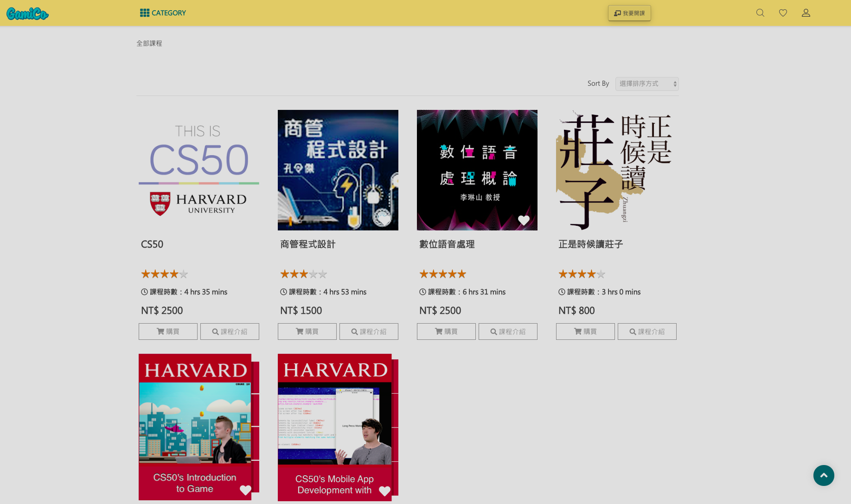This screenshot has width=851, height=504.
Task: Open the CATEGORY menu
Action: [163, 13]
